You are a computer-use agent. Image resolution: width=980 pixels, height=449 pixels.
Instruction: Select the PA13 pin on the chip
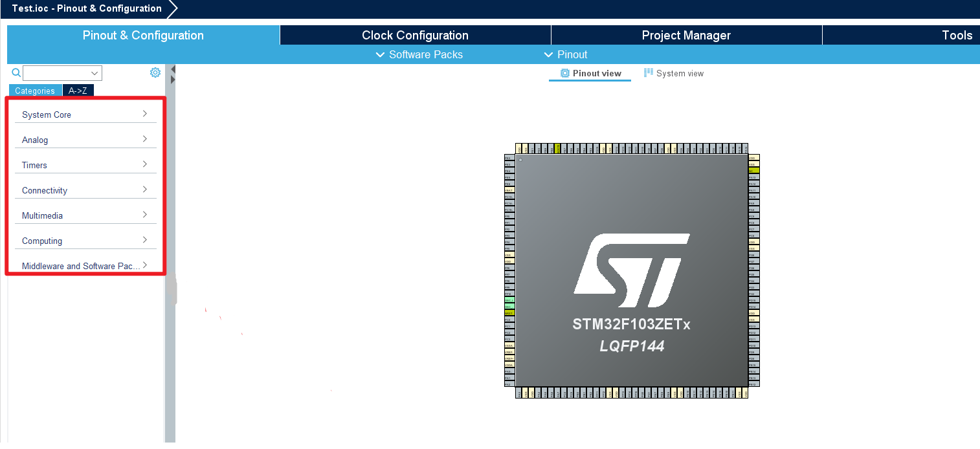[753, 177]
